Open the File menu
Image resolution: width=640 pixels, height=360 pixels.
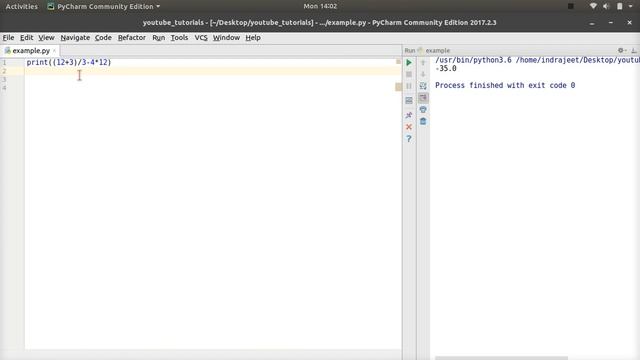click(x=8, y=38)
